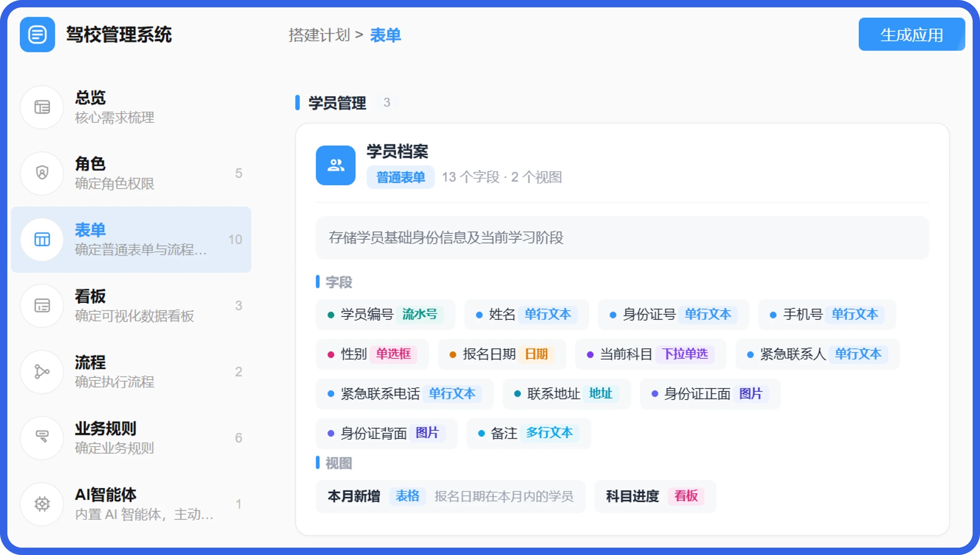Select the 身份证正面 图片 field chip
This screenshot has width=980, height=555.
tap(710, 394)
